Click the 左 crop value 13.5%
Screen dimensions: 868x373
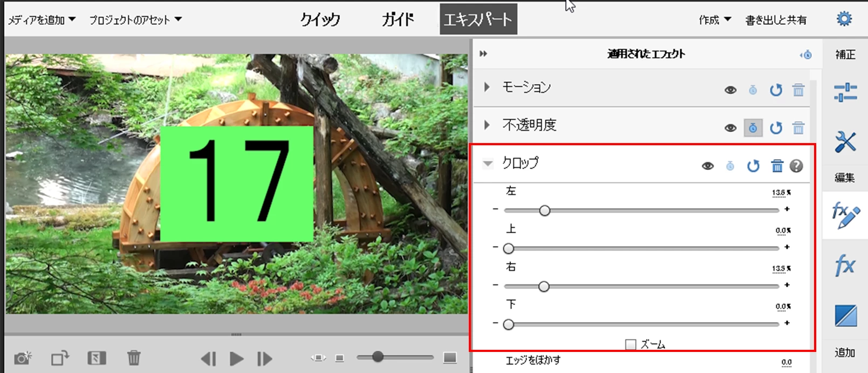click(781, 193)
